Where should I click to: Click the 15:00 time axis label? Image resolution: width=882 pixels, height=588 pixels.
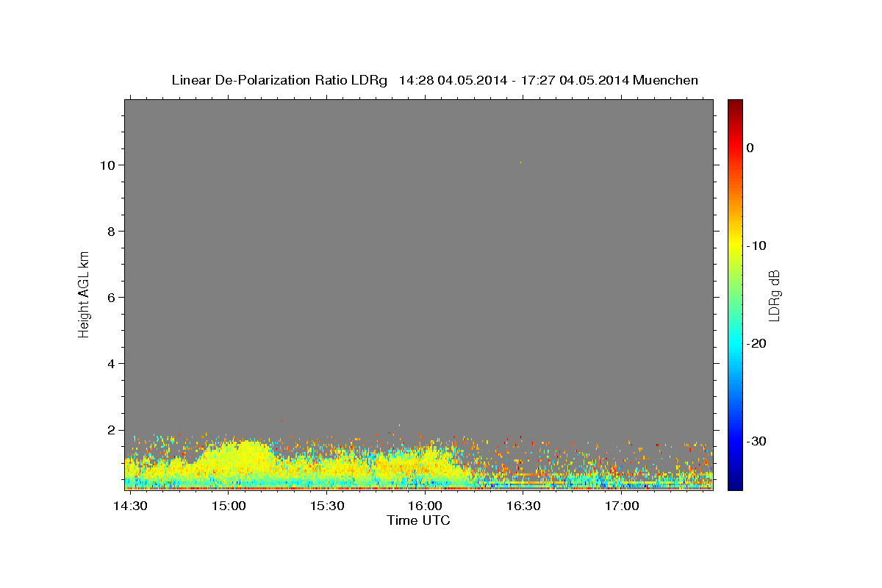coord(229,506)
